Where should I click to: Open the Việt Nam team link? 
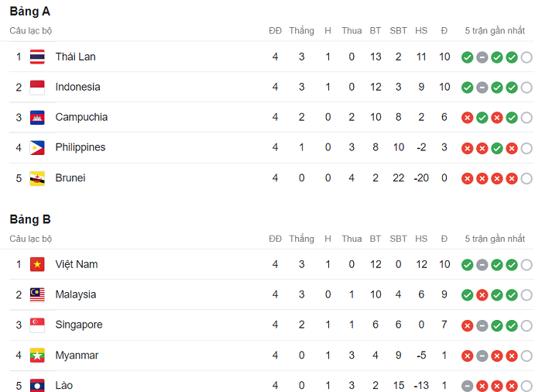tap(76, 264)
